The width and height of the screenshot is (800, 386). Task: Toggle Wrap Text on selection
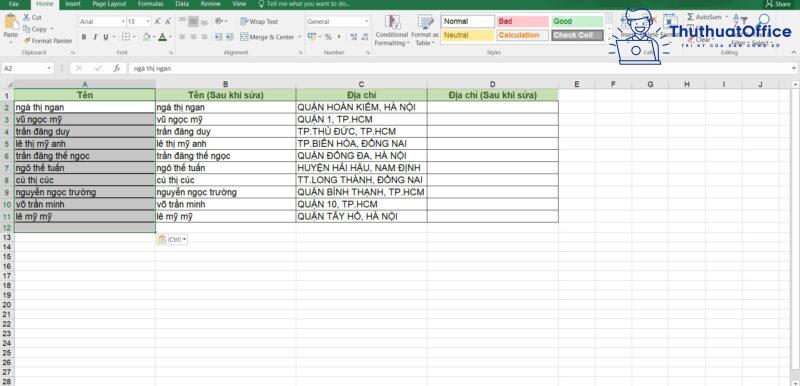[x=259, y=21]
